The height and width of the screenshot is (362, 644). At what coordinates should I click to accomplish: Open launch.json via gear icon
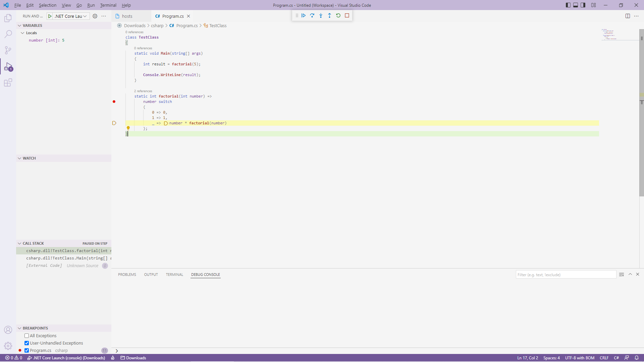(x=95, y=16)
